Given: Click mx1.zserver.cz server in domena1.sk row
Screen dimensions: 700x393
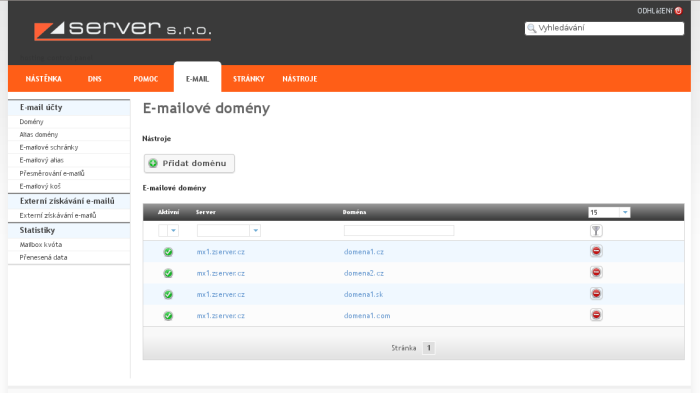Looking at the screenshot, I should pos(221,295).
